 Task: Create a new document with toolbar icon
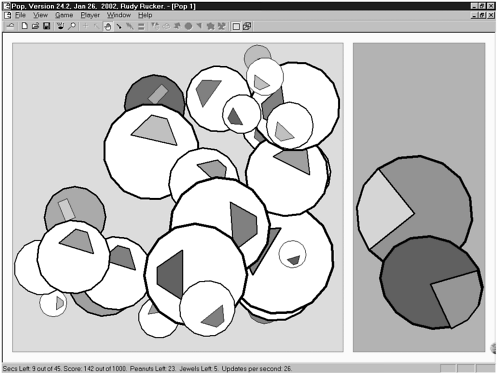[24, 26]
